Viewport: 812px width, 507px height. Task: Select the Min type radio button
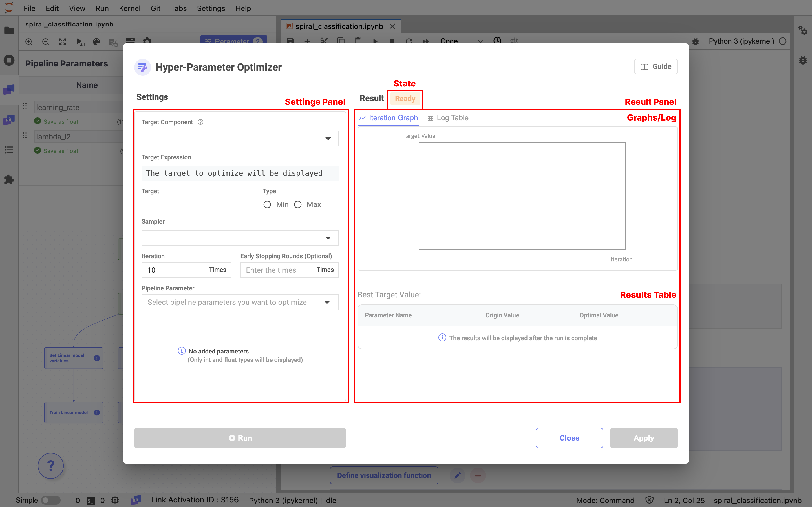267,204
